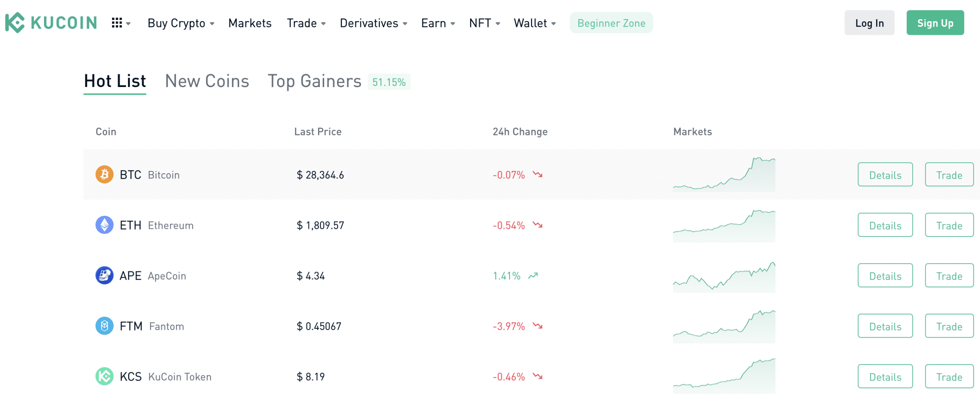Open the Markets navigation link
The image size is (980, 412).
point(250,23)
